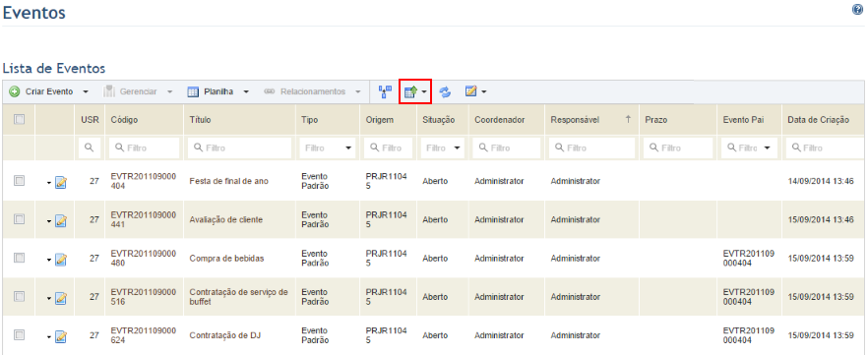
Task: Edit the Compra de bebidas row icon
Action: click(x=61, y=259)
